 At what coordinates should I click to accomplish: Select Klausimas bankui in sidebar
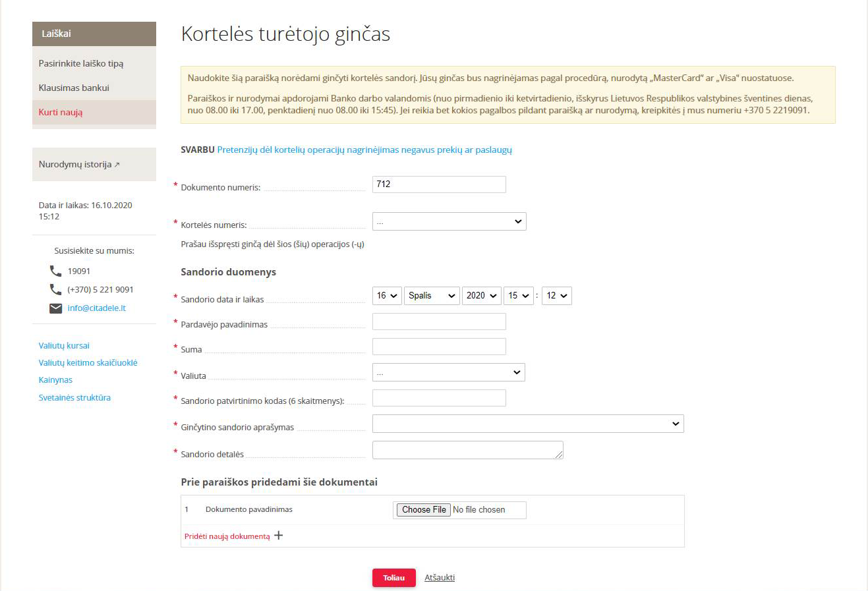coord(74,88)
